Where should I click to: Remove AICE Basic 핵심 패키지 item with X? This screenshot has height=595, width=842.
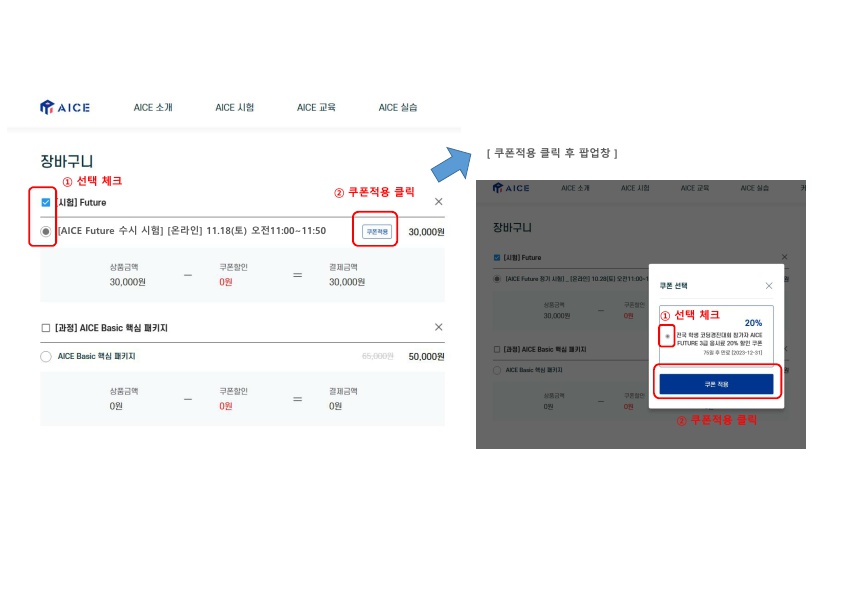pos(439,327)
